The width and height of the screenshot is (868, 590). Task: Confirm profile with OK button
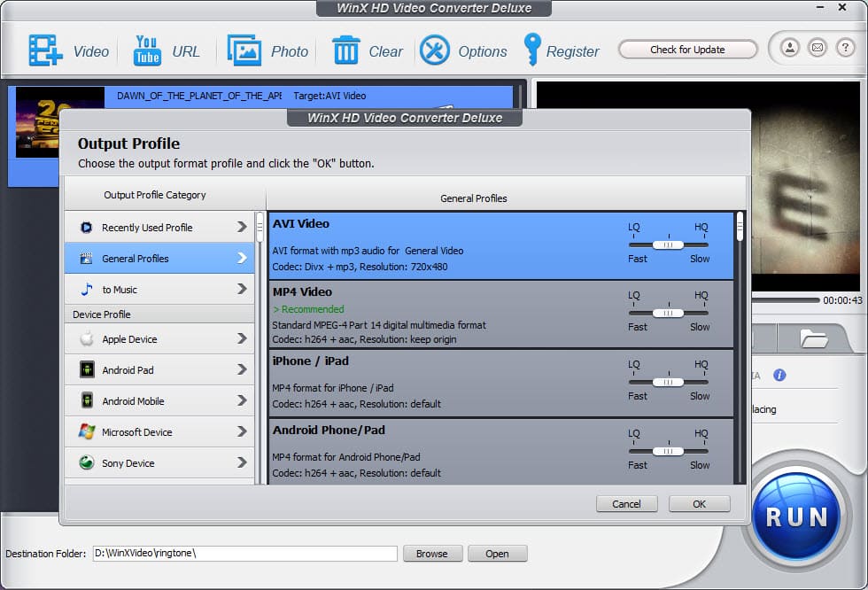pos(699,504)
